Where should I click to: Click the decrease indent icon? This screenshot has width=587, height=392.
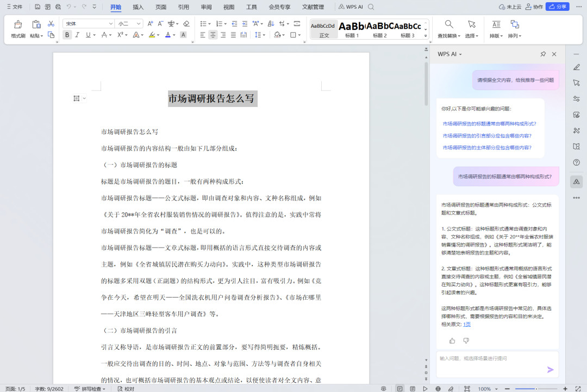pos(234,23)
